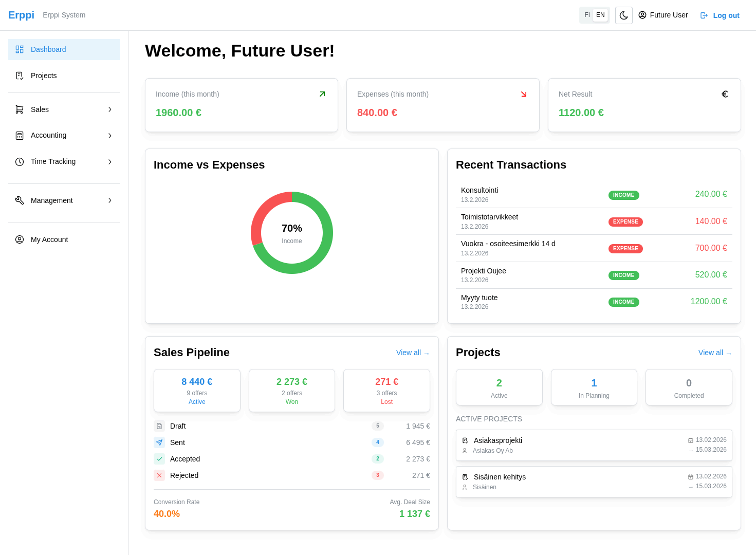This screenshot has width=756, height=555.
Task: Click the Projekti Oujee transaction
Action: click(x=594, y=275)
